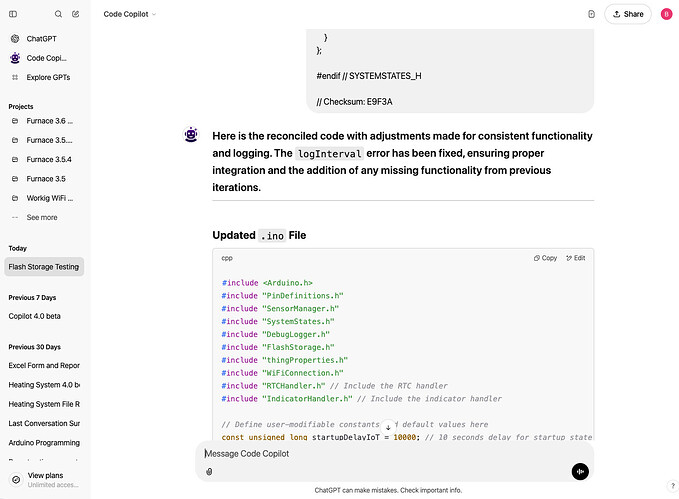Open the Code Copilot model dropdown
The width and height of the screenshot is (679, 499).
(x=130, y=14)
